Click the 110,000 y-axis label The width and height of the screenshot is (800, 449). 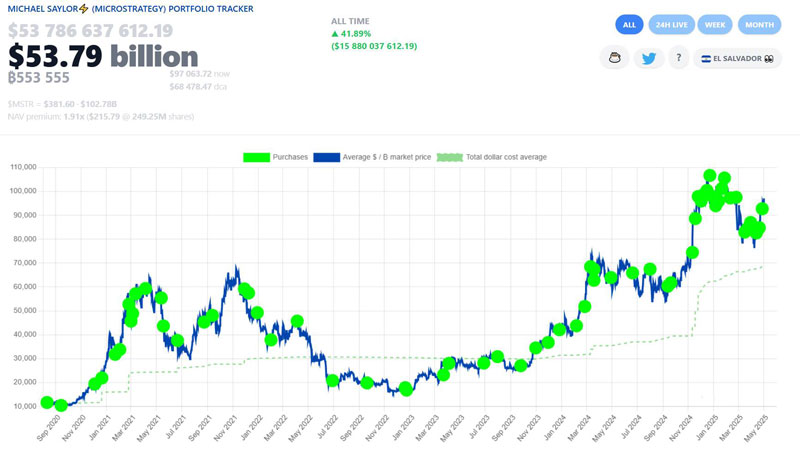pos(23,167)
